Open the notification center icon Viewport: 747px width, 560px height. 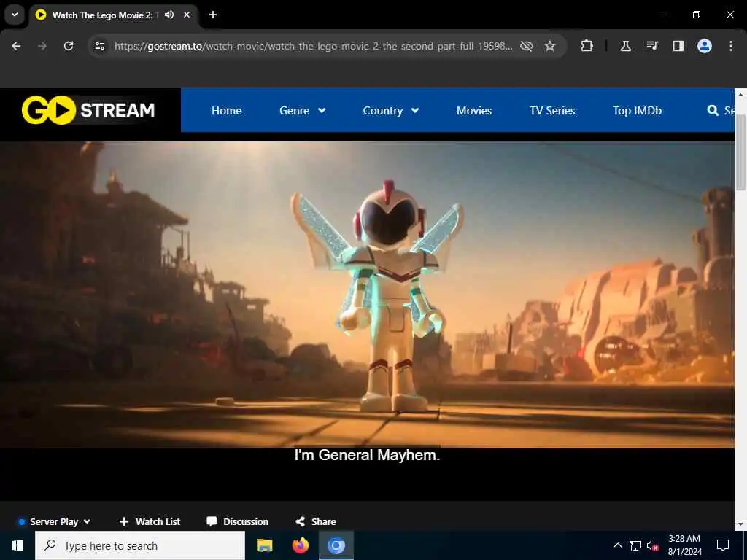click(x=723, y=545)
